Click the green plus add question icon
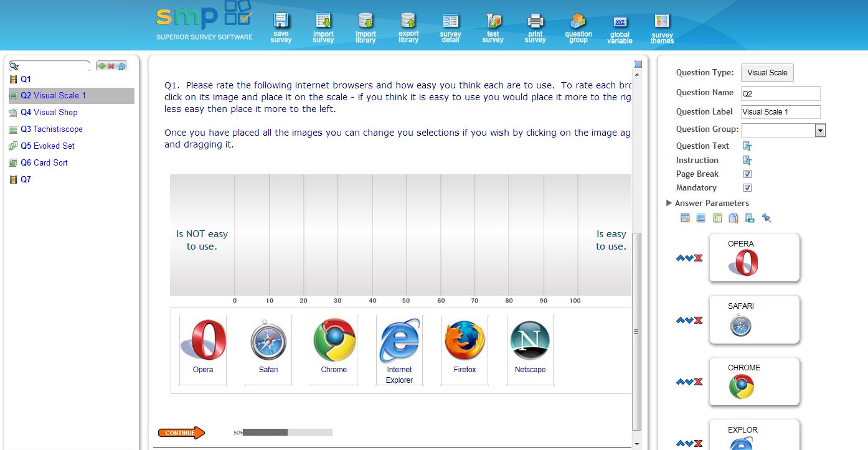The height and width of the screenshot is (450, 868). 102,66
